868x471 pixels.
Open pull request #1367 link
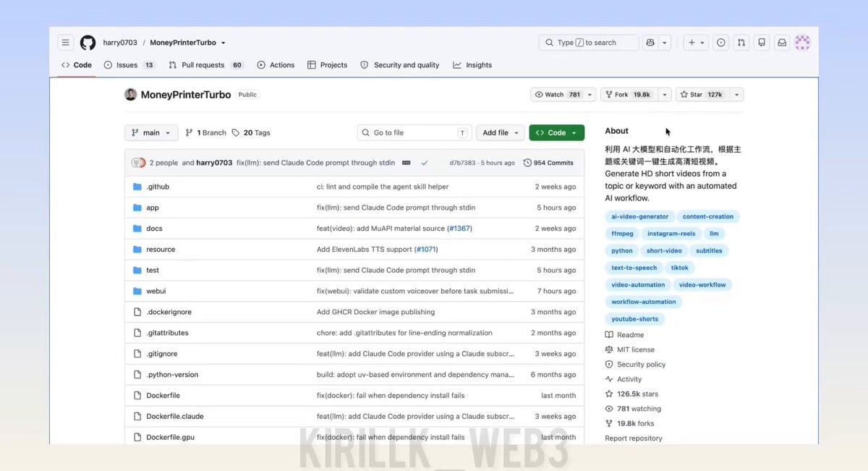[459, 229]
